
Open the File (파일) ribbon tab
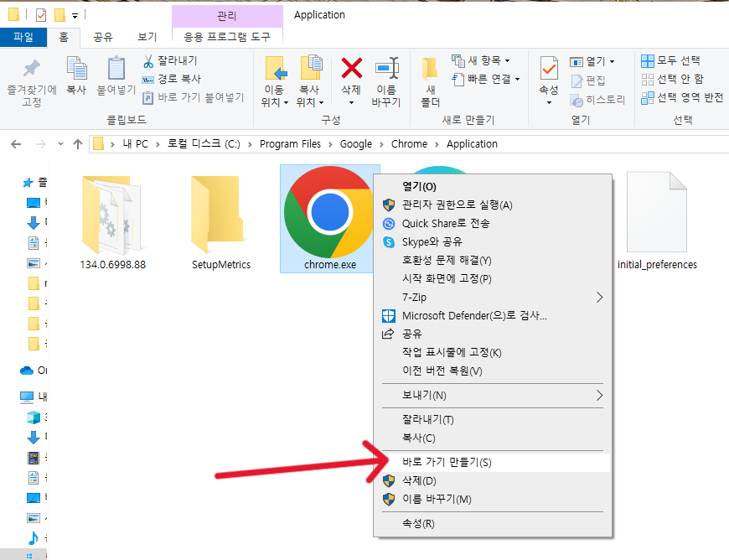[x=23, y=37]
